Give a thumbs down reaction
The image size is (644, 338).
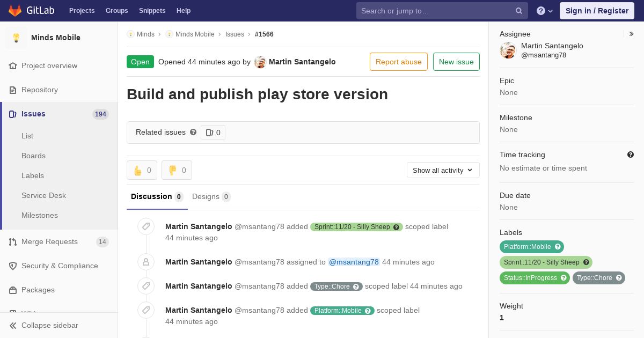coord(177,170)
